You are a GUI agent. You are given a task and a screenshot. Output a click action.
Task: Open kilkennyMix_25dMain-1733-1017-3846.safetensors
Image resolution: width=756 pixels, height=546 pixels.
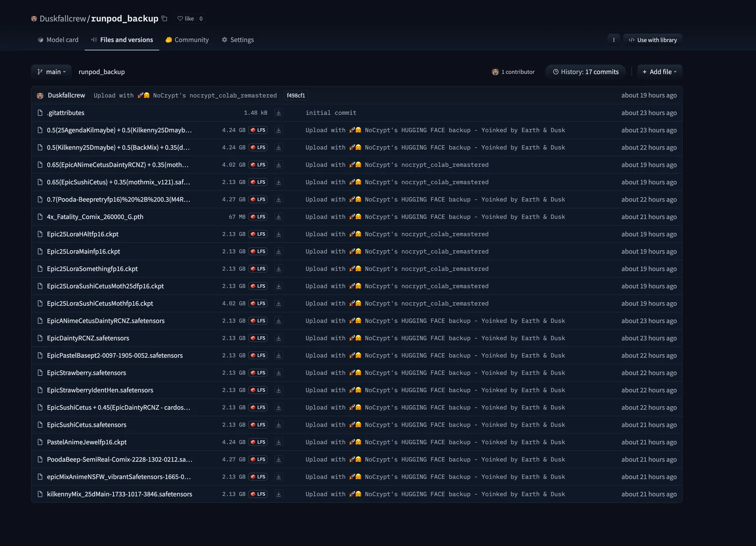pos(120,494)
